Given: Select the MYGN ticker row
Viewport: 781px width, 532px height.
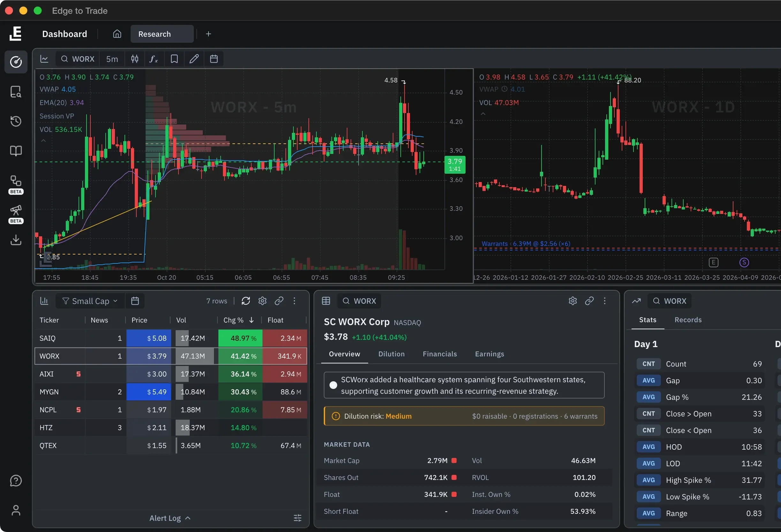Looking at the screenshot, I should [x=171, y=392].
